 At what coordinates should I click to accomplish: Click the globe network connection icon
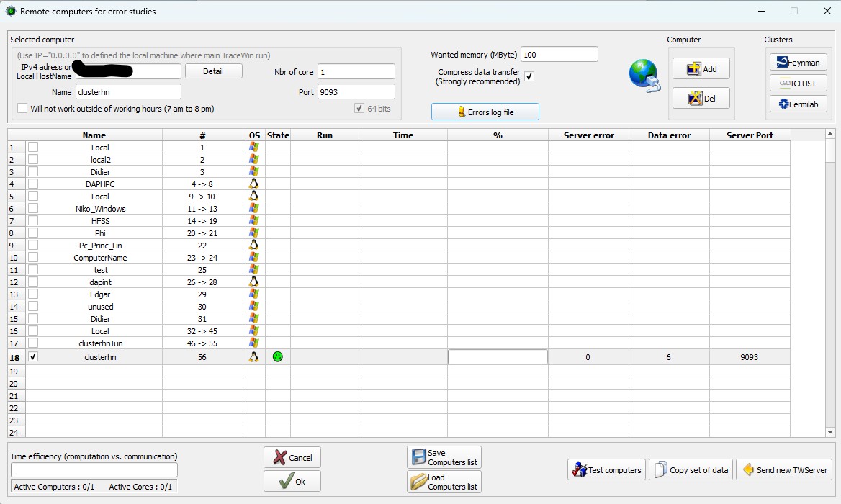(x=644, y=76)
